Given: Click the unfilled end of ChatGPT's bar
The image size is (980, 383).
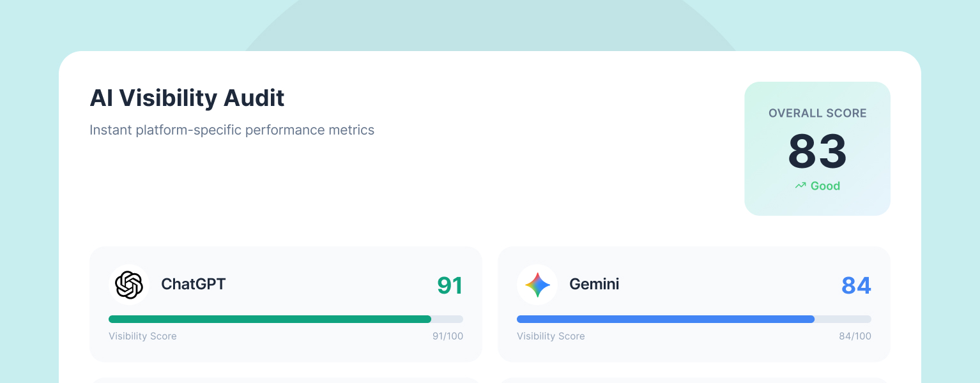Looking at the screenshot, I should pos(448,319).
